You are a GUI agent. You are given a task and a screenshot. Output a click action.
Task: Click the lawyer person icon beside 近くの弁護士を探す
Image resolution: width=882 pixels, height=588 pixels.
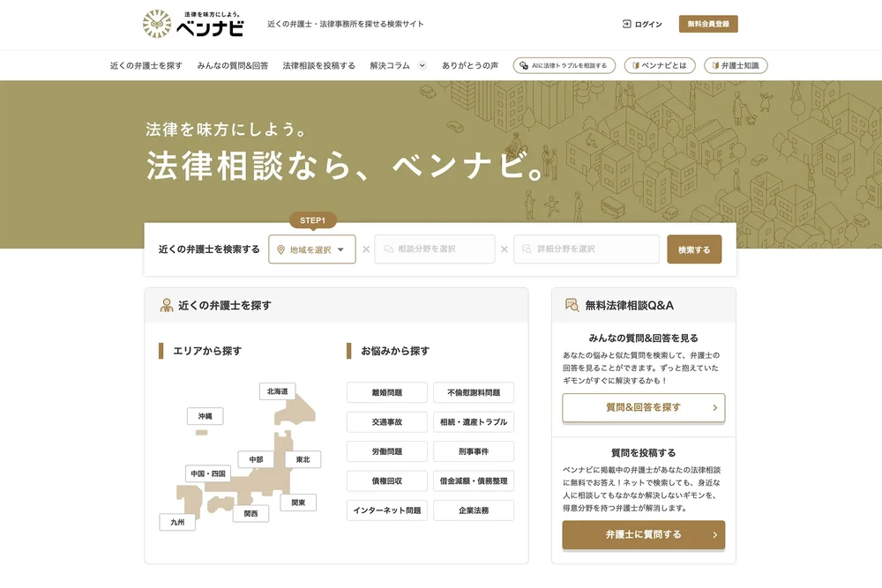(167, 305)
